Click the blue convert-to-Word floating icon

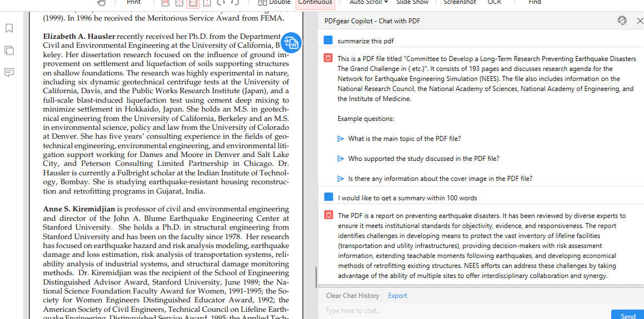click(291, 42)
